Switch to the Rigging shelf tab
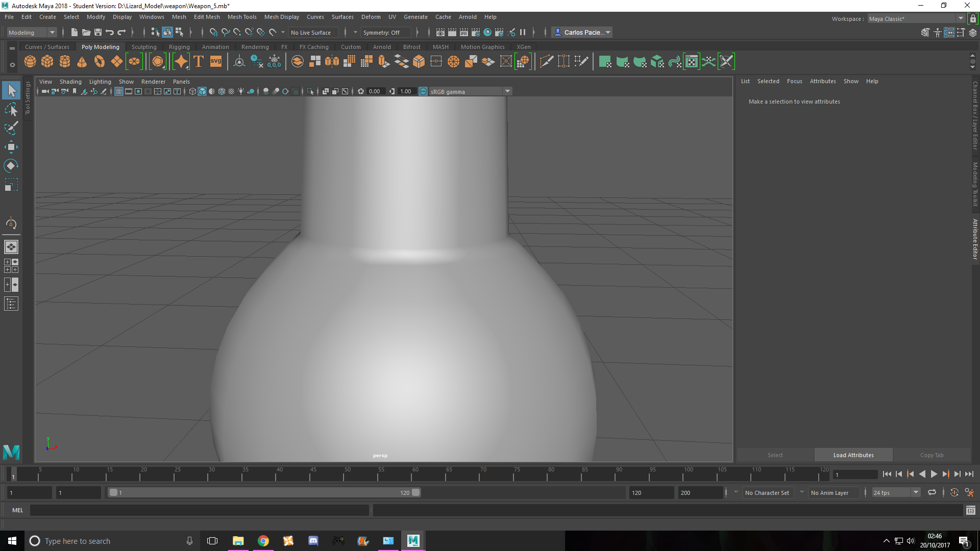 tap(179, 46)
